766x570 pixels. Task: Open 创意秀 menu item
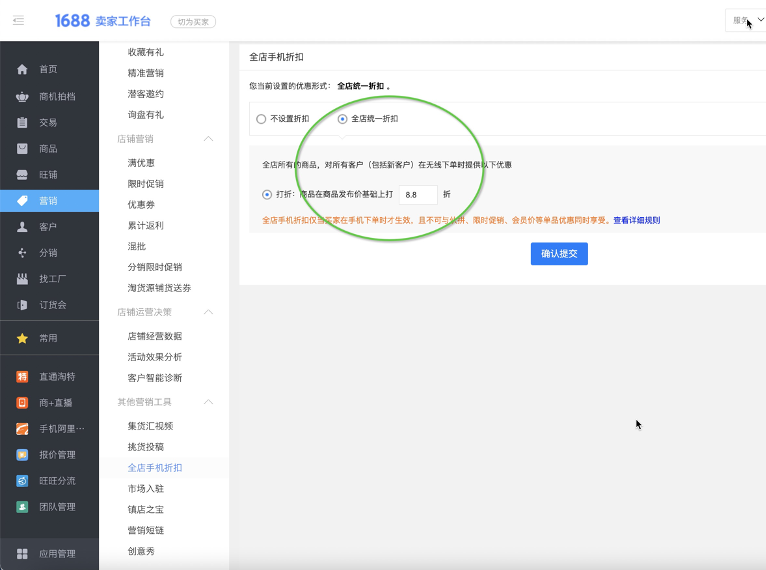(x=141, y=551)
